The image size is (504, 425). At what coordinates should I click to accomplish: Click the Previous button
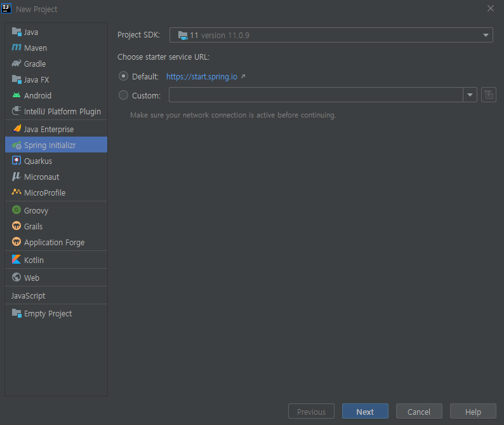point(311,412)
